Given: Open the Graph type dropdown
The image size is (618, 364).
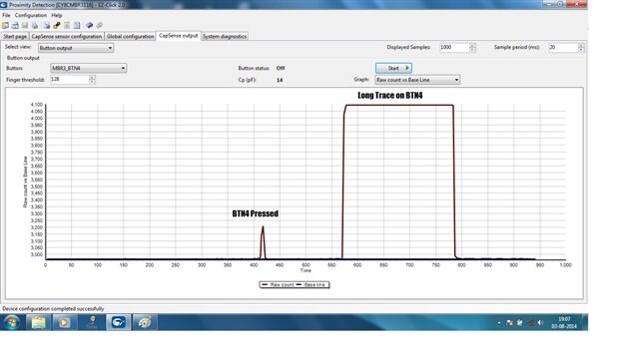Looking at the screenshot, I should point(417,80).
